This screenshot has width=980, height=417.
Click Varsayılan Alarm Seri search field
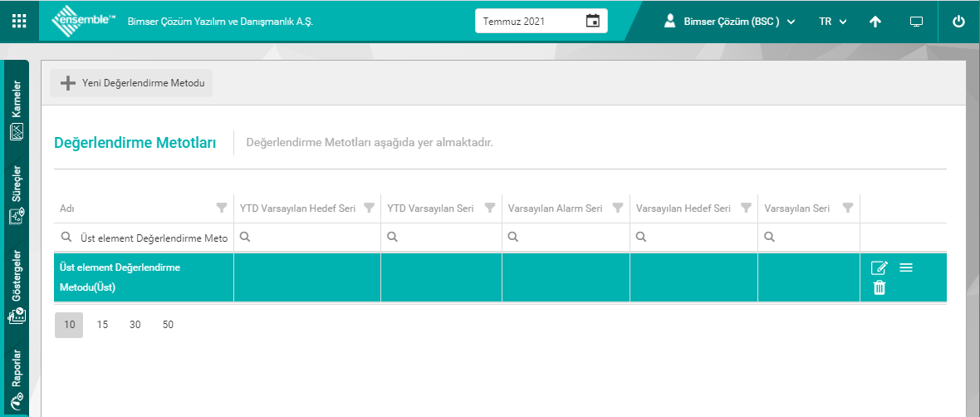pyautogui.click(x=566, y=238)
